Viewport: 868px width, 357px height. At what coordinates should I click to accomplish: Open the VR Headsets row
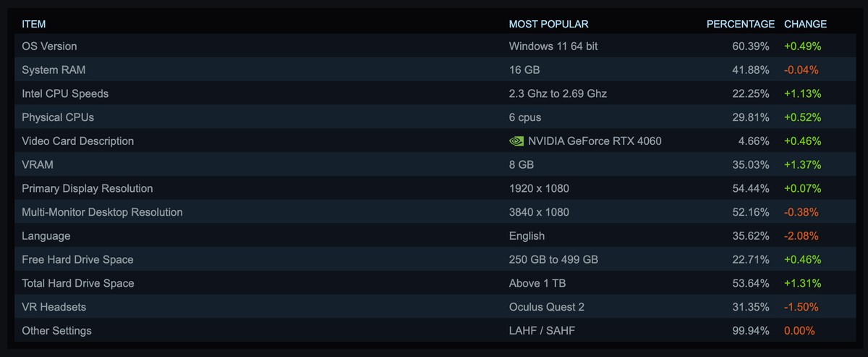(x=54, y=307)
